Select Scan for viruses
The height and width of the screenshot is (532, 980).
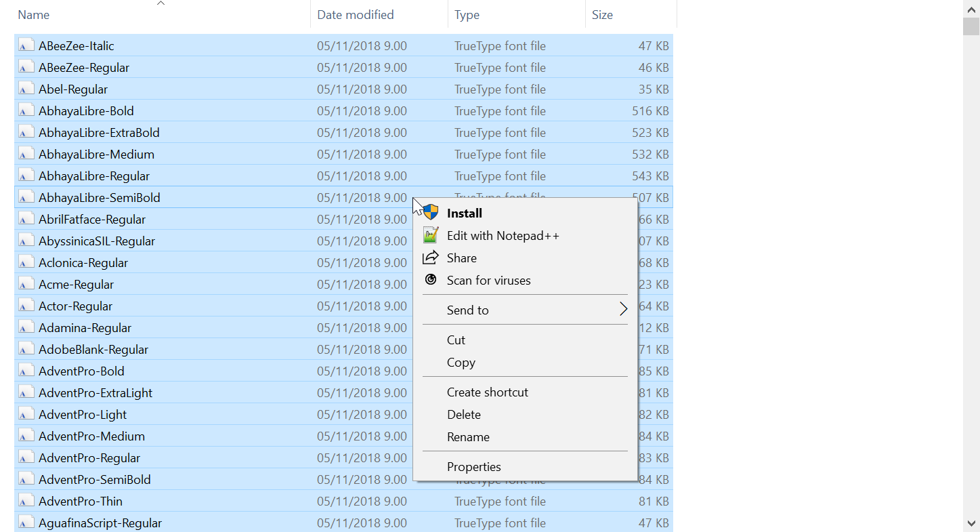coord(525,280)
